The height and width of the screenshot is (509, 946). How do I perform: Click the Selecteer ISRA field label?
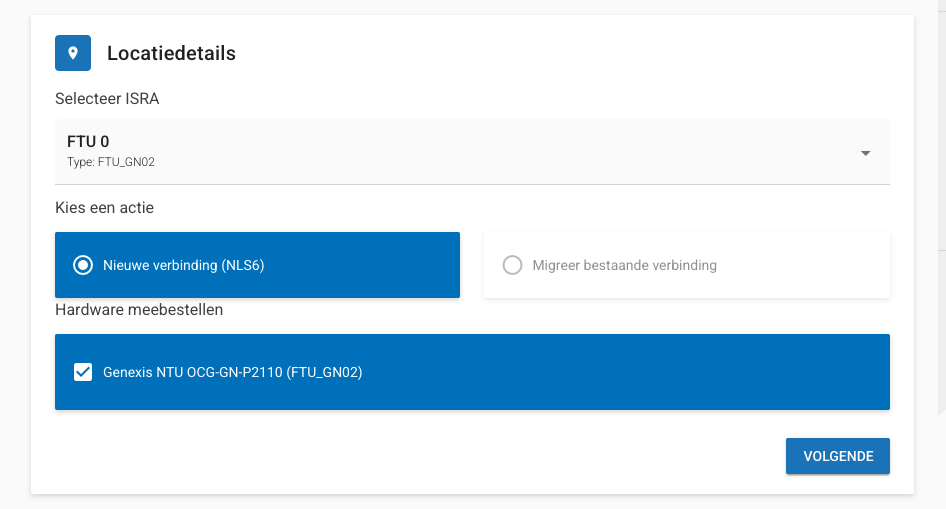pyautogui.click(x=107, y=98)
